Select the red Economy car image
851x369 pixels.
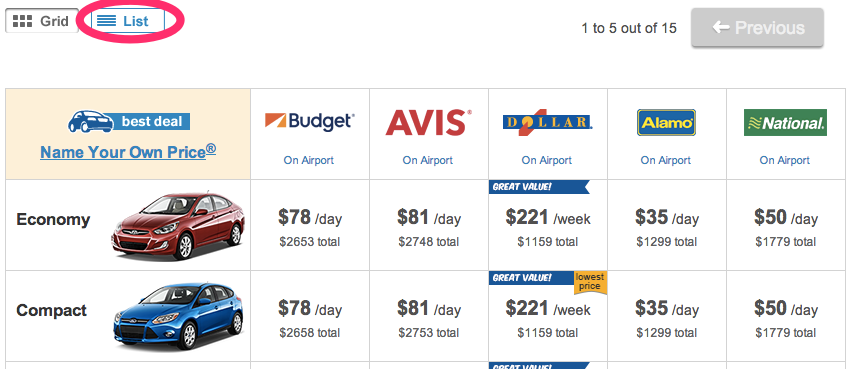tap(178, 226)
